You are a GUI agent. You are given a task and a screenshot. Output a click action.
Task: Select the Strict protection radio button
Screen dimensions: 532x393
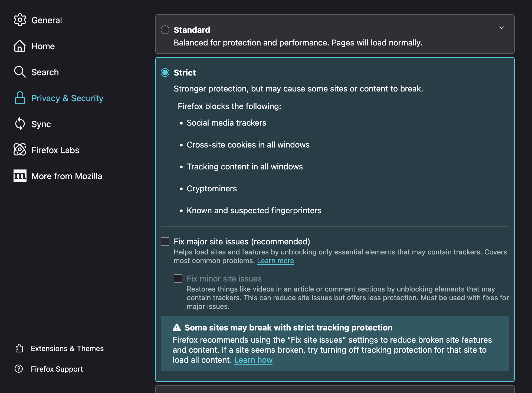(165, 73)
